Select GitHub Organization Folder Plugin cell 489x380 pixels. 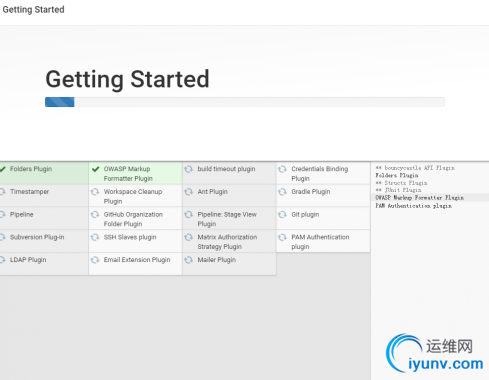[135, 218]
